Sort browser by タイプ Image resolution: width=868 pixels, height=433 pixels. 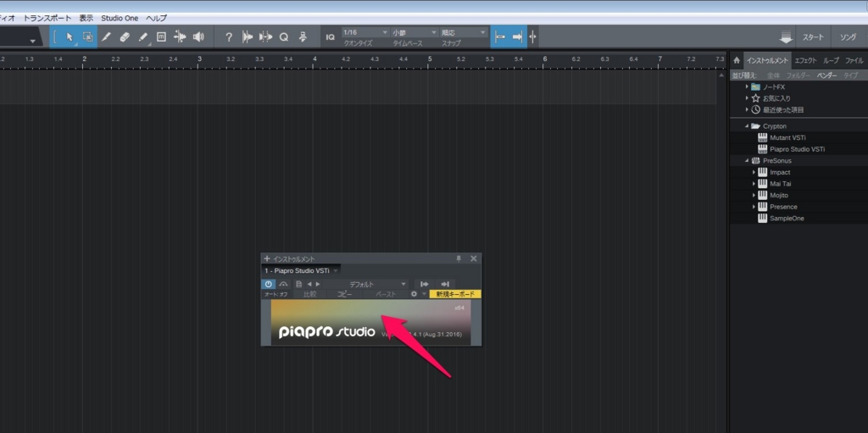pyautogui.click(x=850, y=75)
